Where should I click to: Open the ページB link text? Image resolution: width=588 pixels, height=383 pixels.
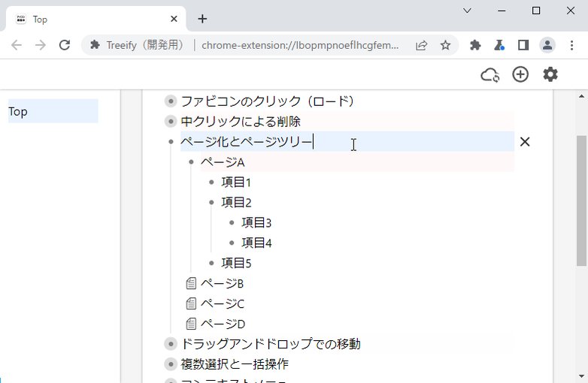pyautogui.click(x=223, y=283)
